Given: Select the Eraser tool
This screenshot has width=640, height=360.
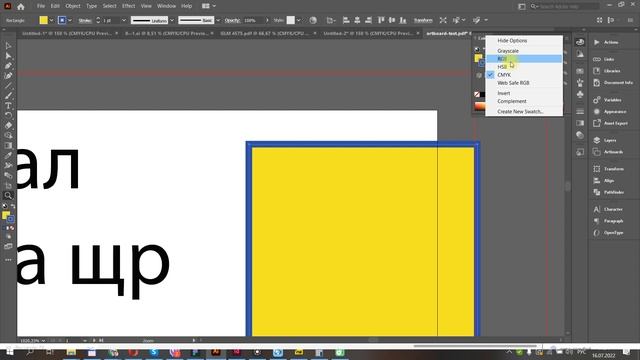Looking at the screenshot, I should tap(8, 125).
